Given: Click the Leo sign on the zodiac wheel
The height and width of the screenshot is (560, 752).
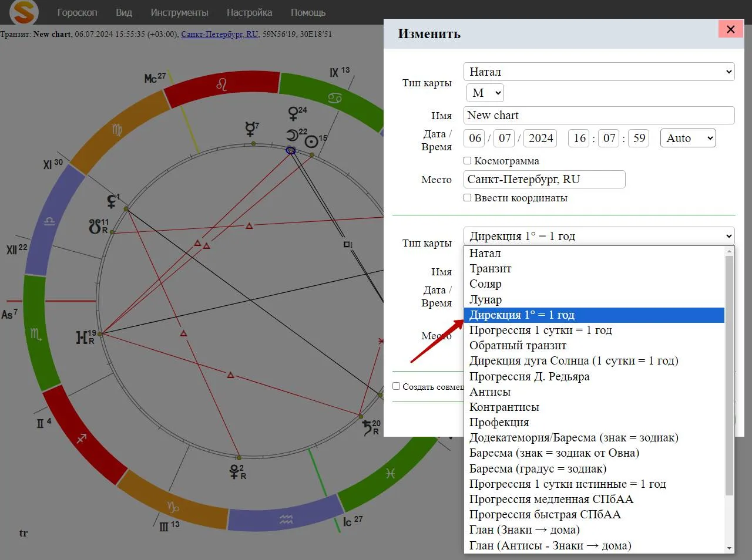Looking at the screenshot, I should pyautogui.click(x=221, y=85).
